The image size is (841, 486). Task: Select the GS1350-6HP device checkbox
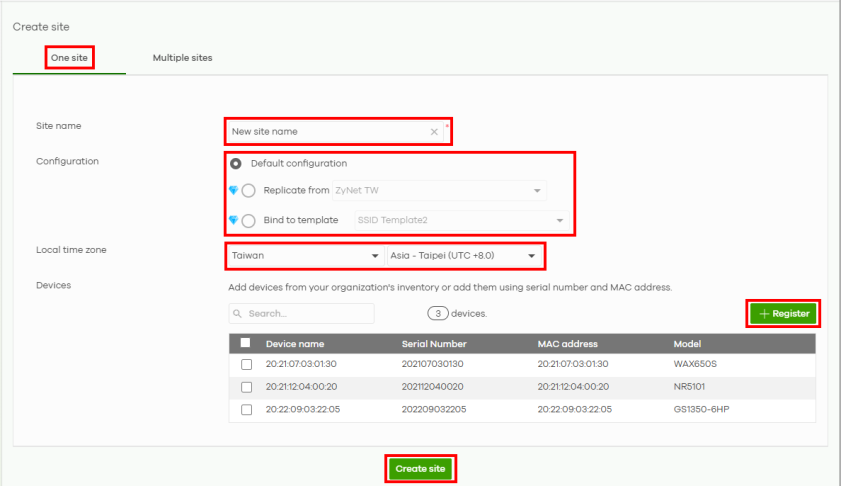246,410
